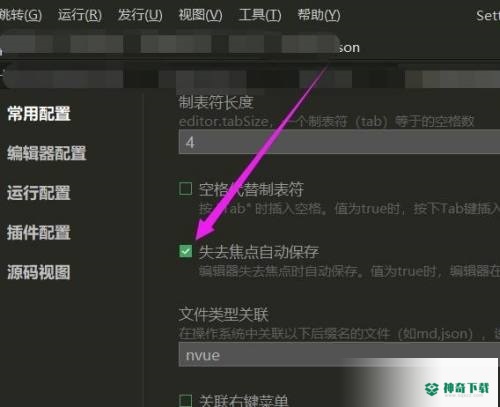Select 编辑器配置 in the settings sidebar

click(x=47, y=153)
